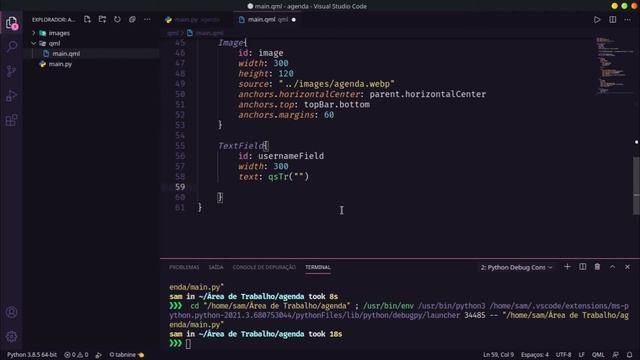Split the terminal panel
The width and height of the screenshot is (640, 360).
582,267
